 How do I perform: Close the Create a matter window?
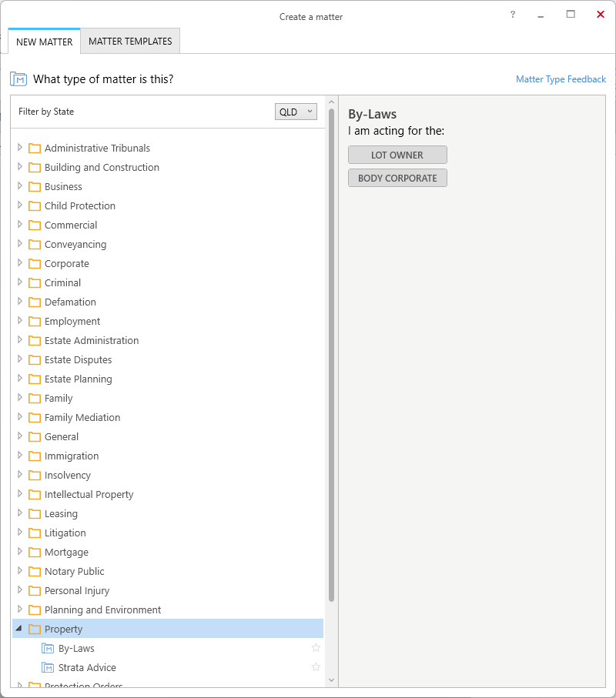coord(601,15)
